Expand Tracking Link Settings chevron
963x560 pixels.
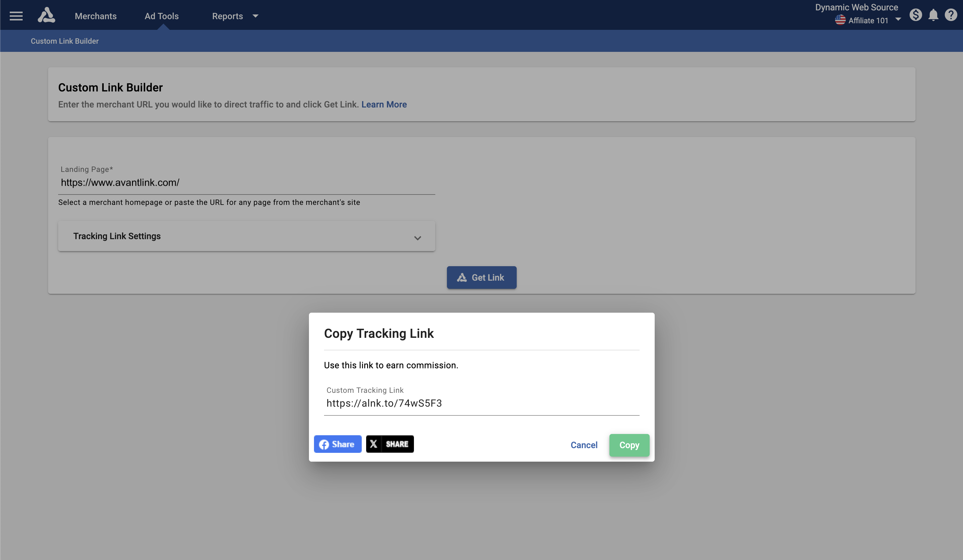(x=417, y=238)
